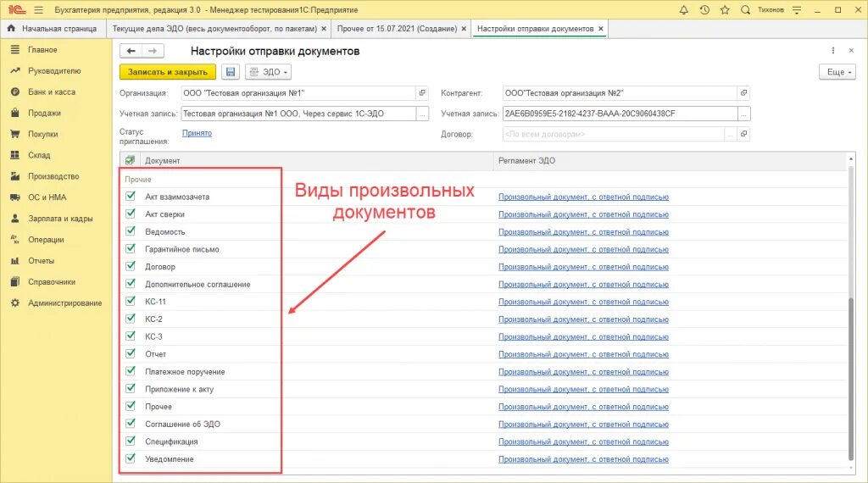Open the three-dot form options icon
This screenshot has width=868, height=483.
coord(832,50)
